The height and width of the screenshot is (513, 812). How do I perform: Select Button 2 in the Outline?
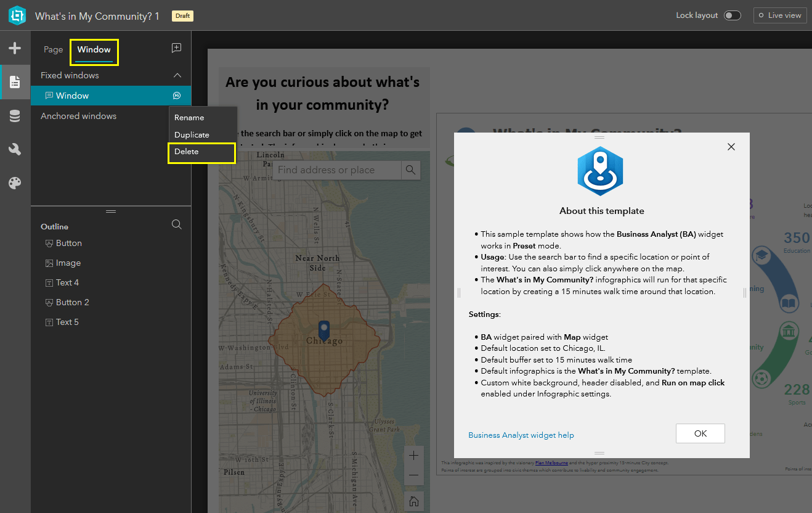pyautogui.click(x=73, y=302)
